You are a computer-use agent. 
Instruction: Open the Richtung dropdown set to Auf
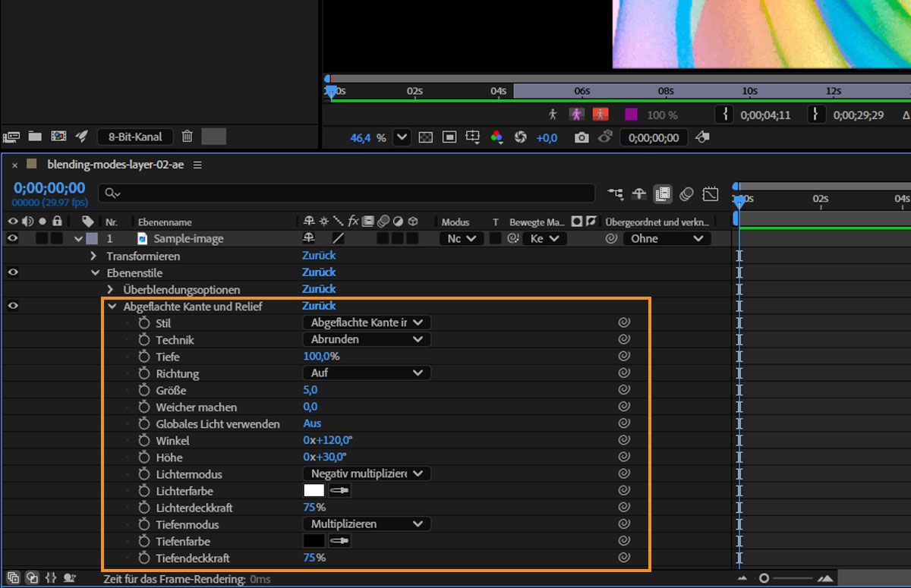[x=367, y=373]
